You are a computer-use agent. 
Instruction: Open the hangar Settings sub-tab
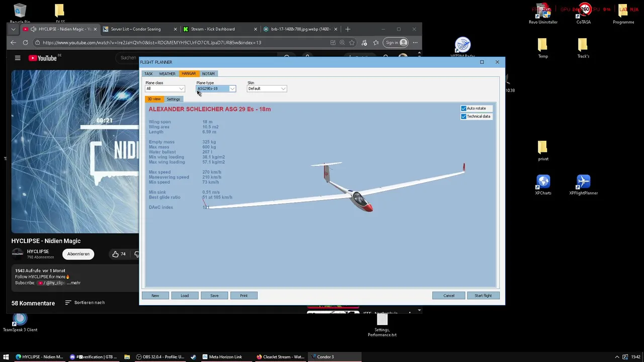pyautogui.click(x=173, y=99)
